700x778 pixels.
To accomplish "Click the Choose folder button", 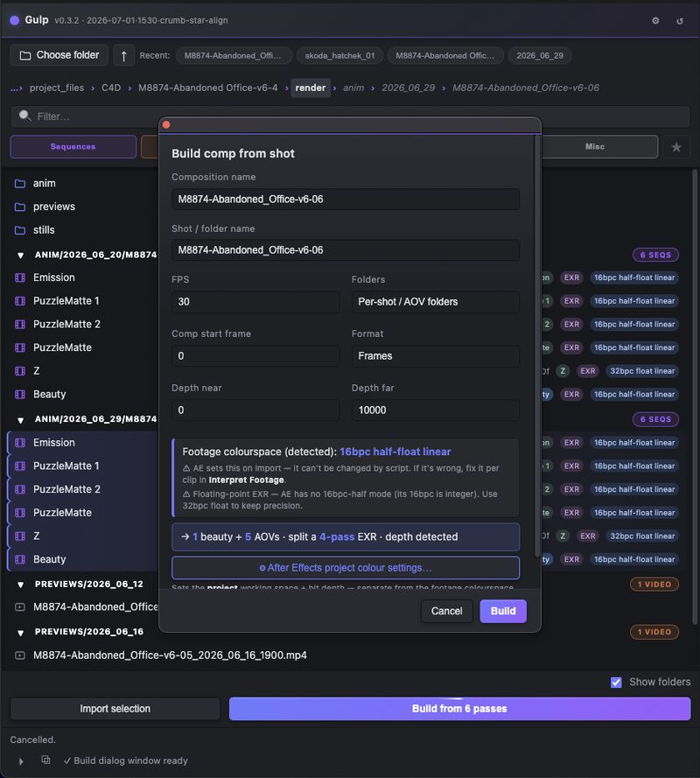I will 59,55.
